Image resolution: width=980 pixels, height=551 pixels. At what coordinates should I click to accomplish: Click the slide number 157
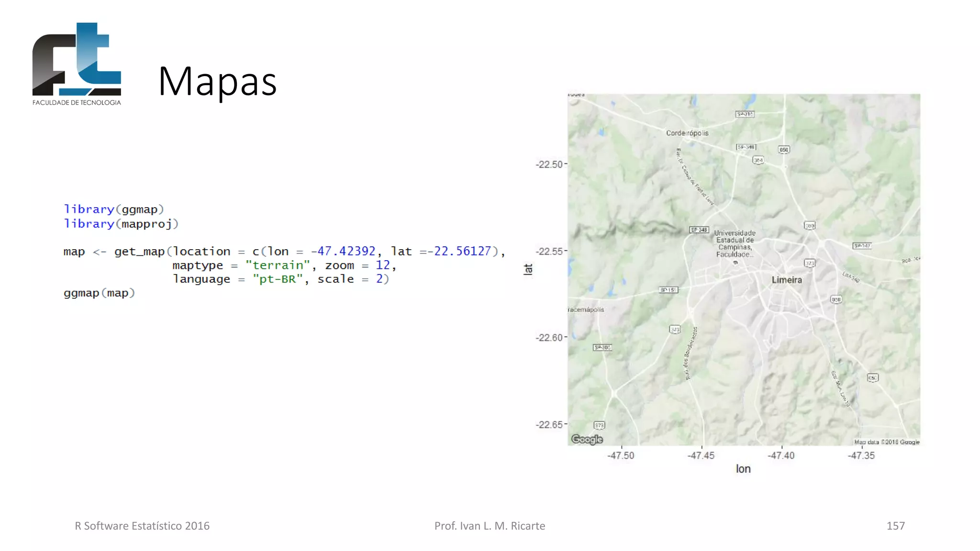[896, 526]
